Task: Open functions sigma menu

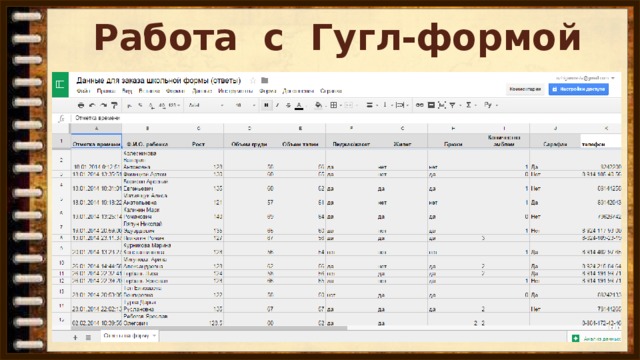Action: 471,105
